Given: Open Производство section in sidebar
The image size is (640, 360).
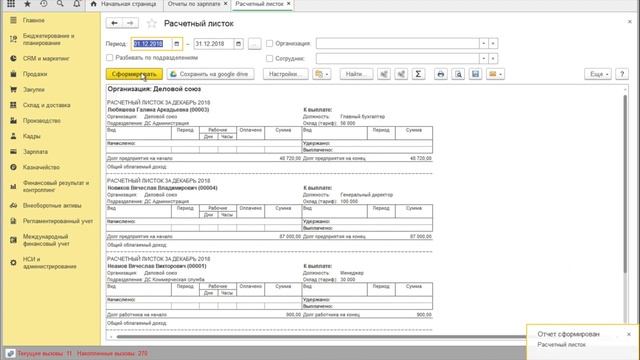Looking at the screenshot, I should [41, 120].
